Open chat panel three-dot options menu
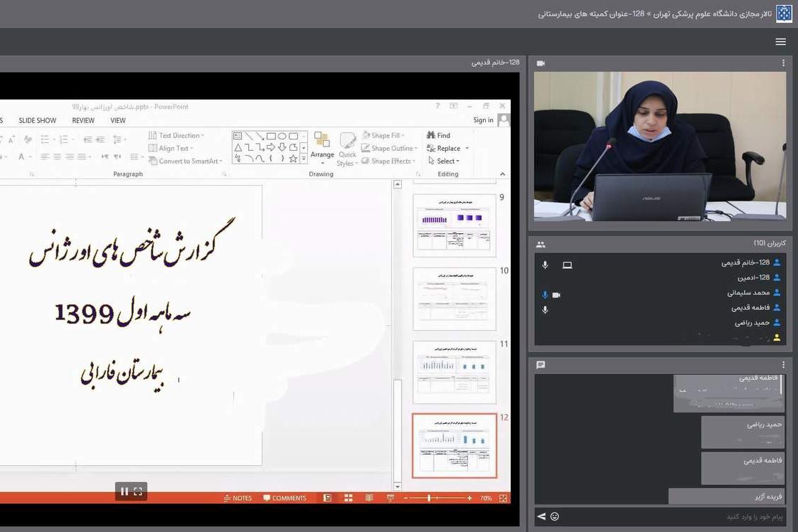Image resolution: width=798 pixels, height=532 pixels. [x=783, y=365]
